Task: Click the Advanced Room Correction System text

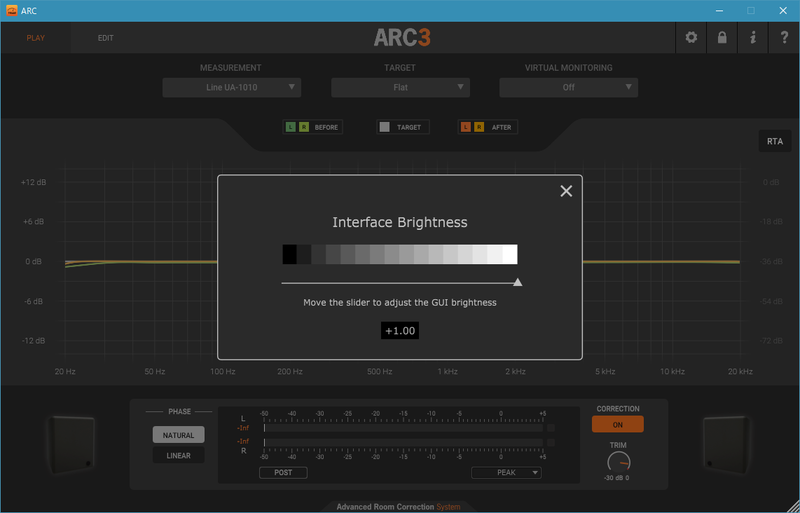Action: coord(398,507)
